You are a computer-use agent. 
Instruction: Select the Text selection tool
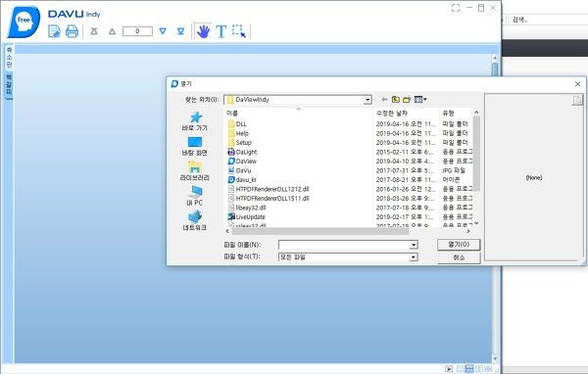tap(221, 31)
